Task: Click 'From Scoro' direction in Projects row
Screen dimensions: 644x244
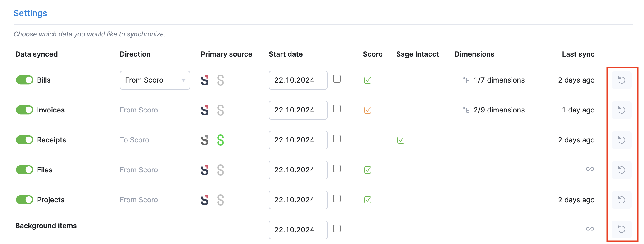Action: point(139,200)
